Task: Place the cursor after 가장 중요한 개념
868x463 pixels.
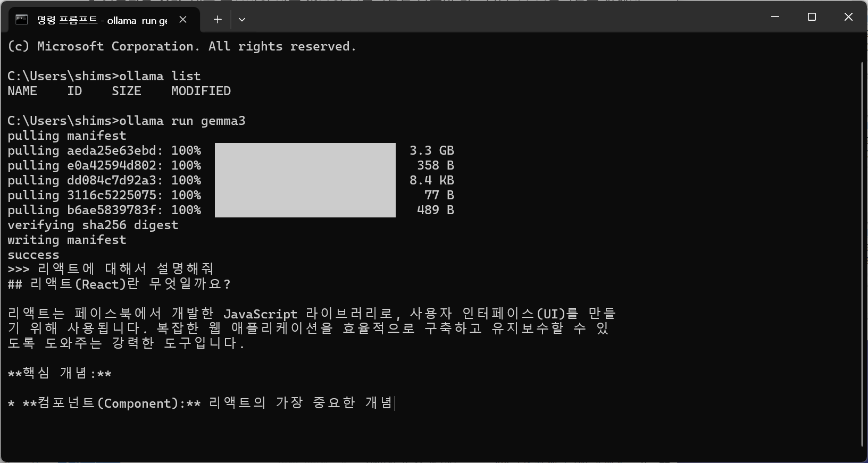Action: point(395,403)
